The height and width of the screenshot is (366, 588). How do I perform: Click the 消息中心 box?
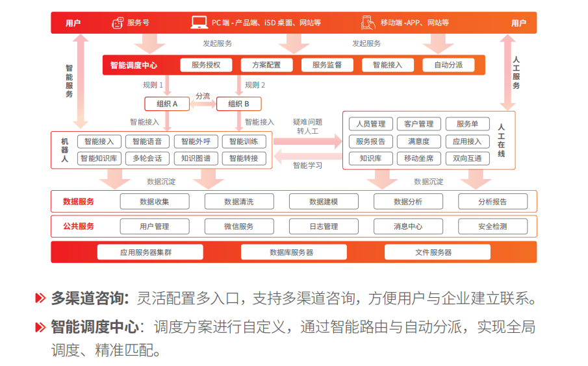pyautogui.click(x=408, y=226)
